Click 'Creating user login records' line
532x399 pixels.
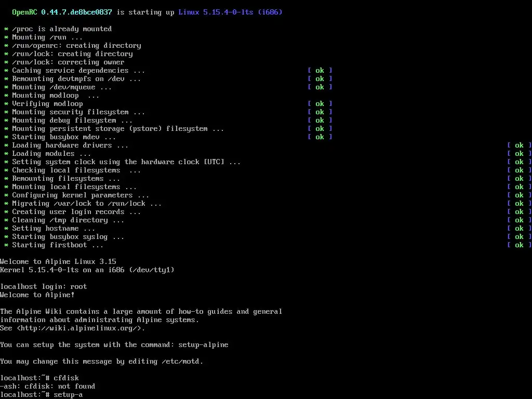point(76,212)
